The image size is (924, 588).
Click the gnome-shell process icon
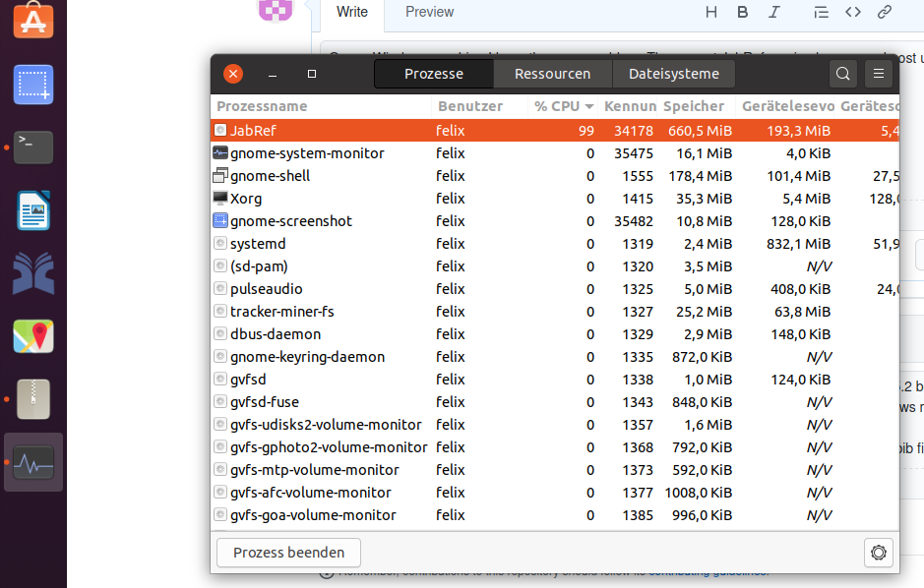pyautogui.click(x=219, y=175)
